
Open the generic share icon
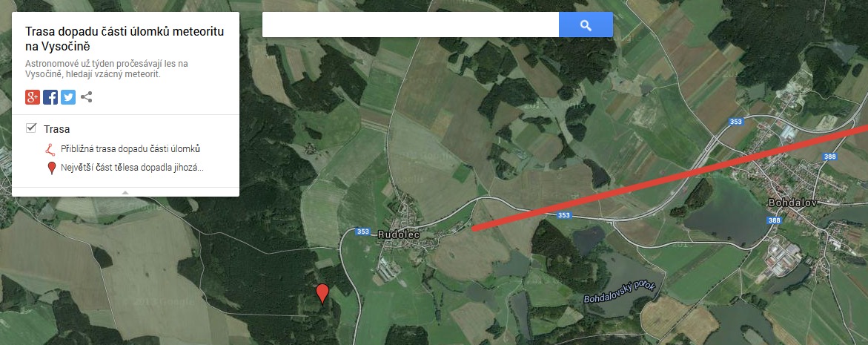coord(87,97)
